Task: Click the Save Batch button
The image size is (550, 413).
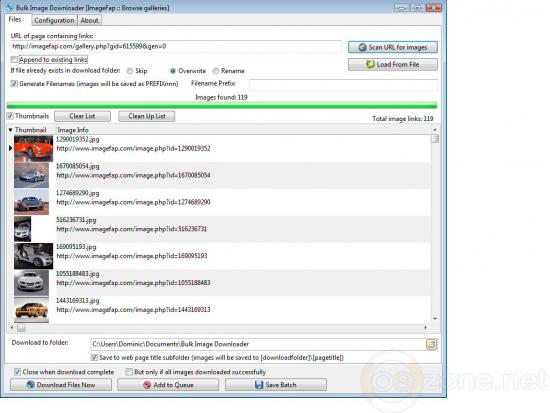Action: 276,385
